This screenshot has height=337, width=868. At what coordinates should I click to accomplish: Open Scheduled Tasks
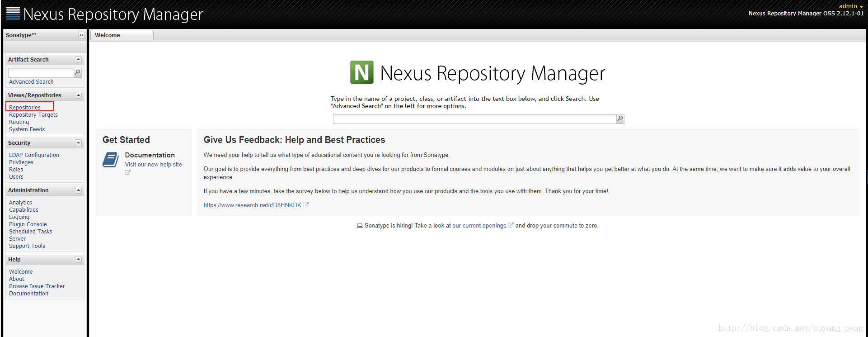click(31, 232)
